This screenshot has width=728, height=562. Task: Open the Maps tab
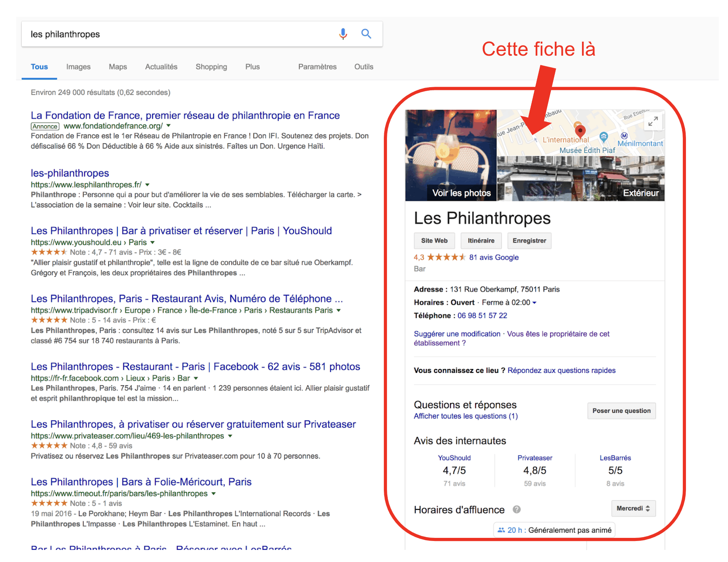click(x=118, y=67)
